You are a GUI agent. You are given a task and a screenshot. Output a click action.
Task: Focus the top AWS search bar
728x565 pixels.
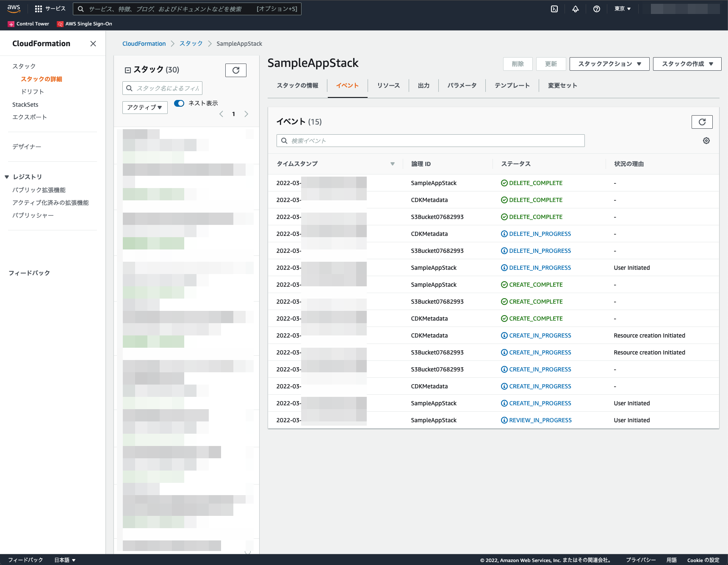(187, 9)
